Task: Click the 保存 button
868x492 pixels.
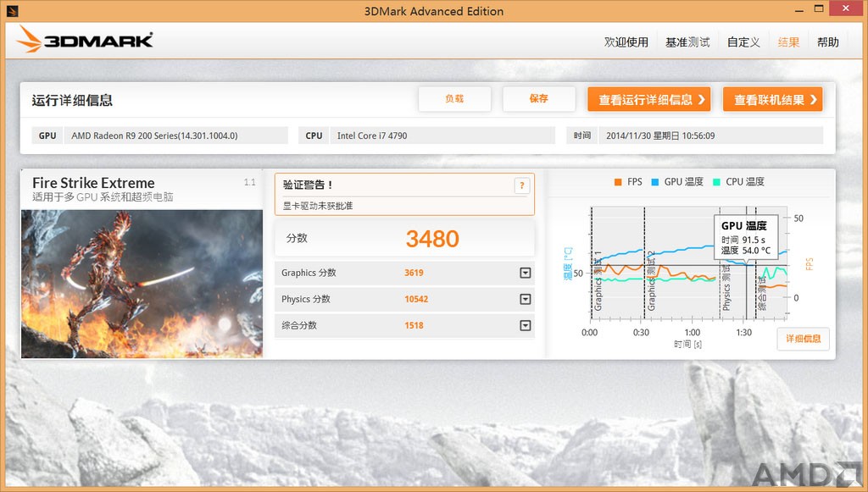Action: (538, 99)
